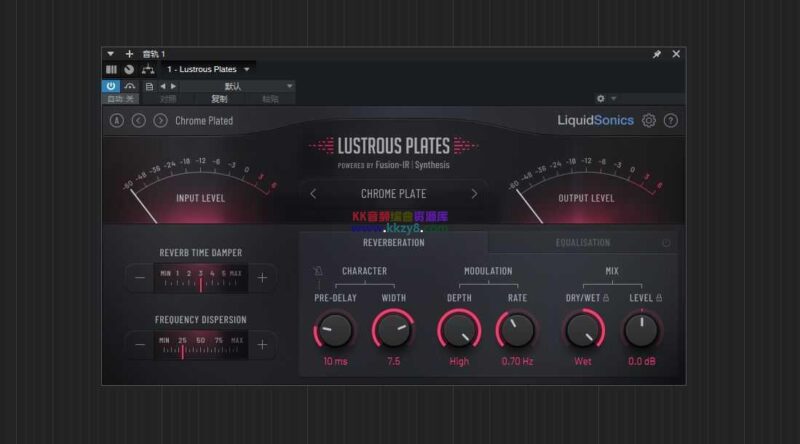The width and height of the screenshot is (800, 444).
Task: Increase Reverb Time Damper with plus
Action: click(262, 278)
